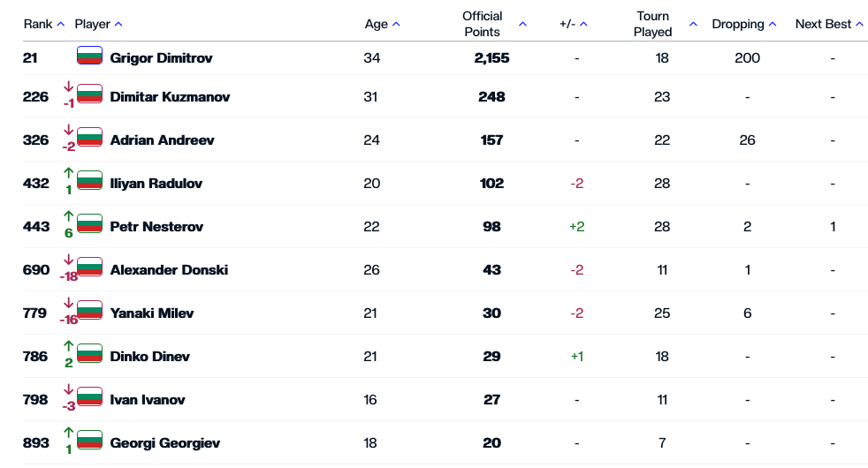
Task: Open Petr Nesterov's player profile link
Action: pos(156,227)
